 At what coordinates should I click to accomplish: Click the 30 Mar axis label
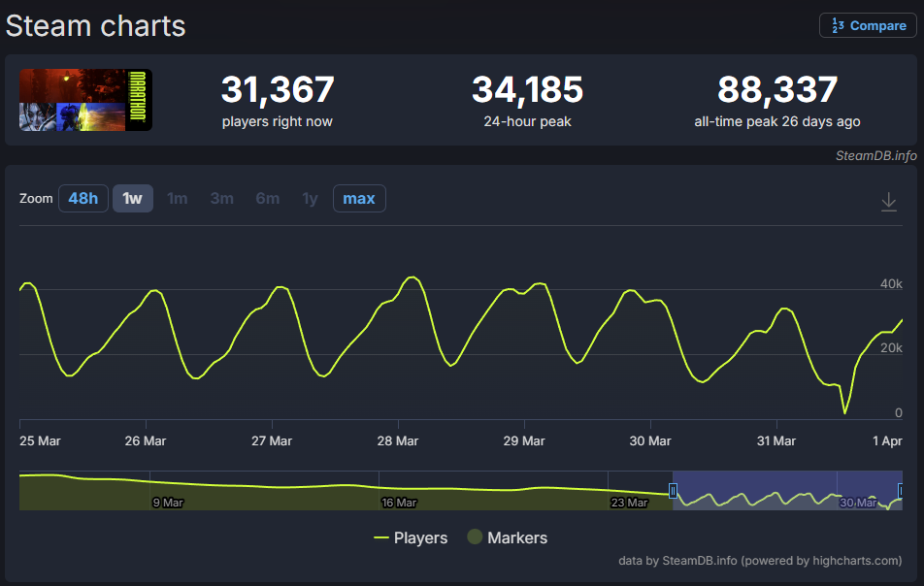click(650, 440)
